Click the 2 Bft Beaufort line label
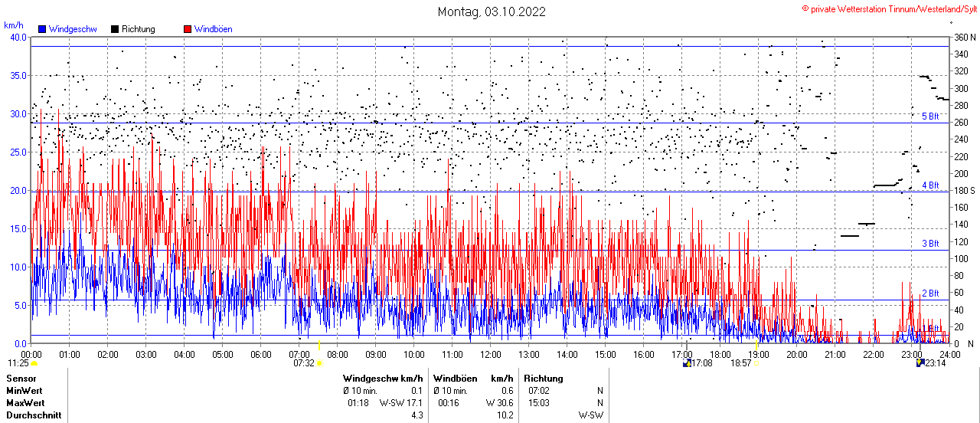 930,293
